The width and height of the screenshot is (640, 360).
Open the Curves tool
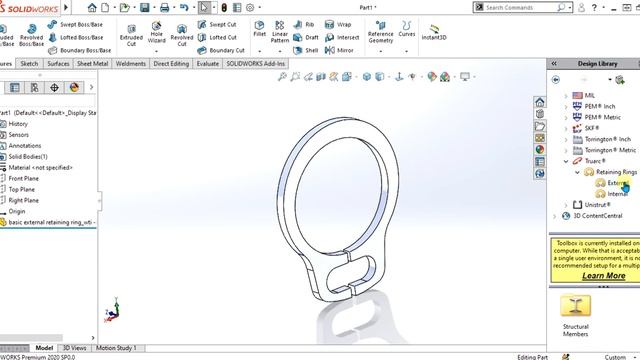(407, 29)
